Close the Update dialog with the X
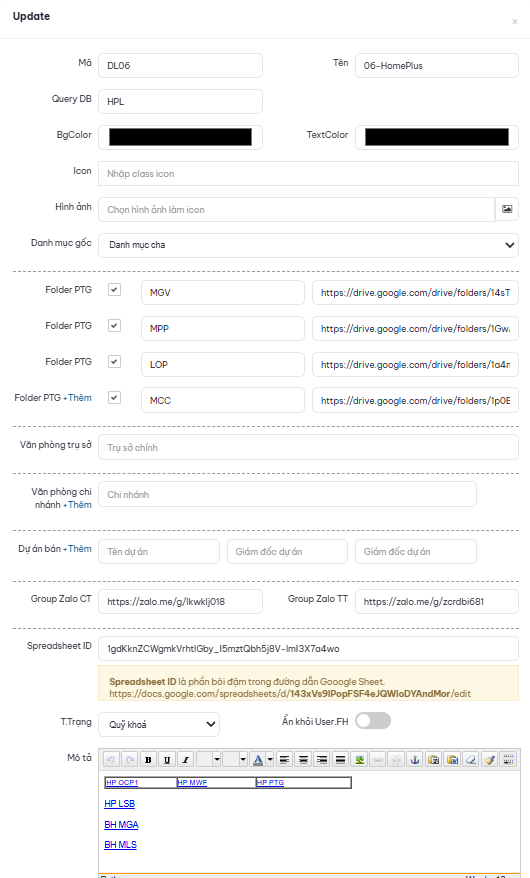Viewport: 530px width, 878px height. [515, 22]
